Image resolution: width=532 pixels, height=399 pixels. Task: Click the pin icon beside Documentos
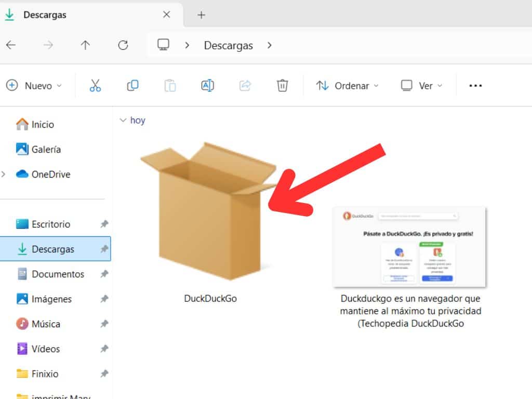104,274
